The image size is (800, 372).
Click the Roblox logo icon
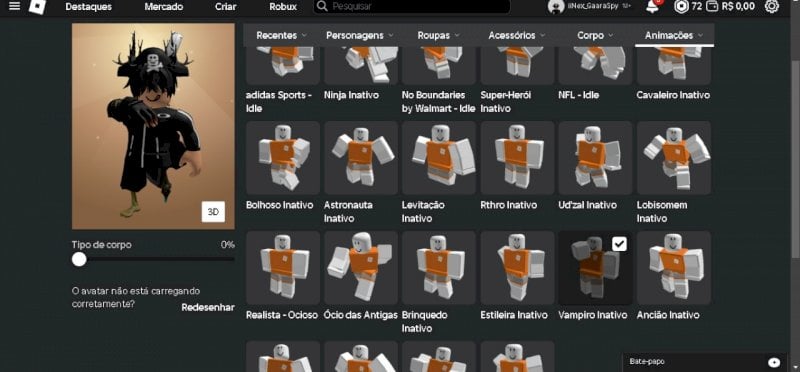37,6
